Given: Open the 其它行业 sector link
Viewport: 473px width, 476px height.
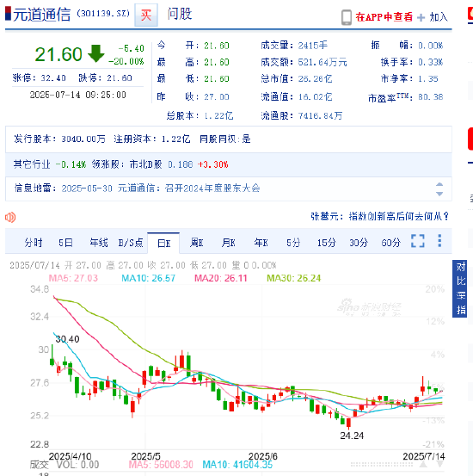Looking at the screenshot, I should pyautogui.click(x=32, y=164).
